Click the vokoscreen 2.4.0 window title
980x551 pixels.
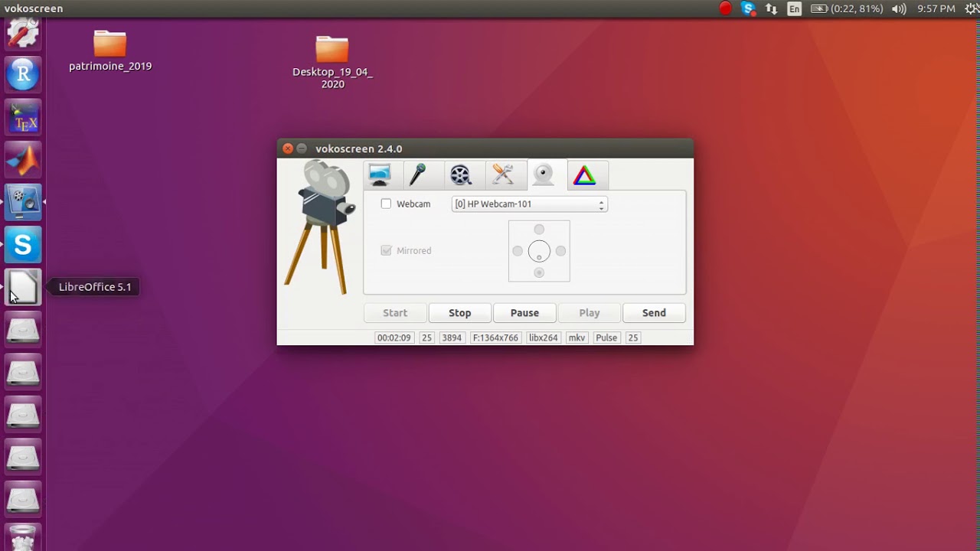tap(358, 148)
